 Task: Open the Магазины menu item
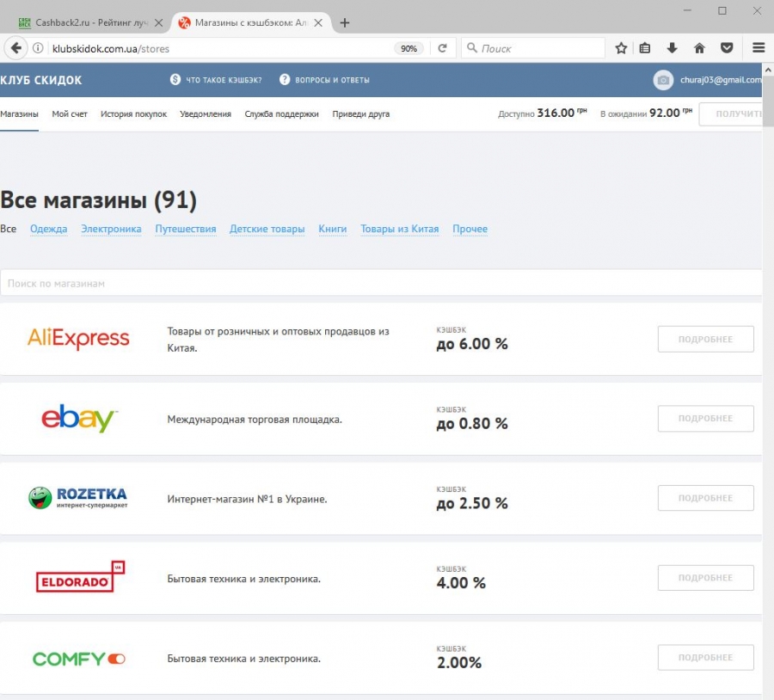(x=19, y=114)
